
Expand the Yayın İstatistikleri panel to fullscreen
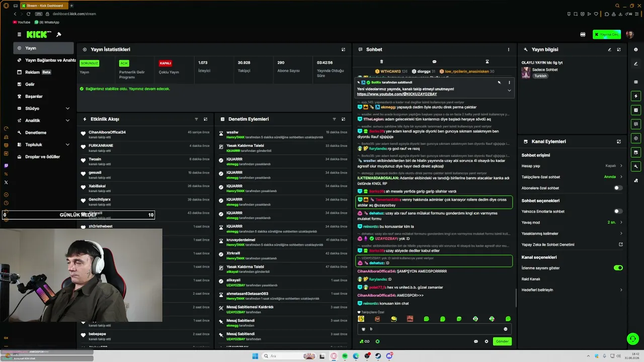click(343, 49)
